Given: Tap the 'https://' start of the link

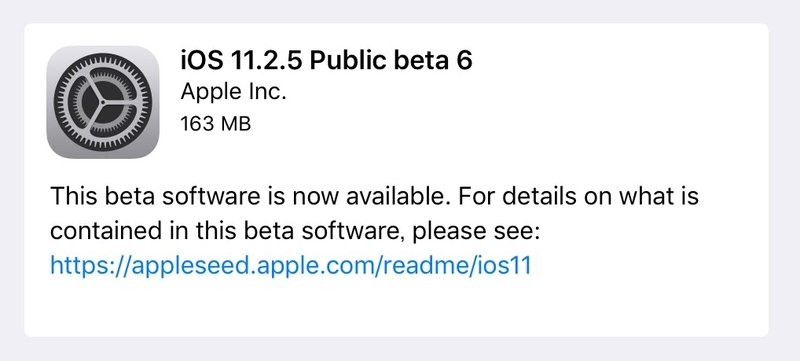Looking at the screenshot, I should coord(91,266).
